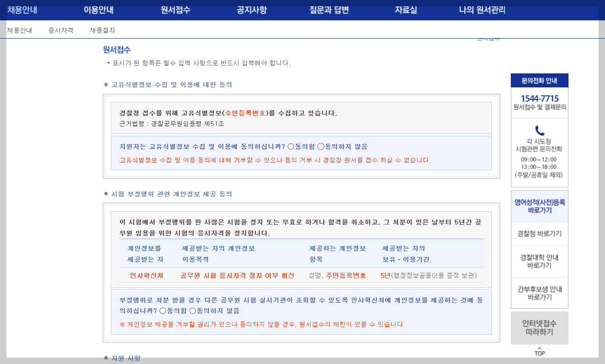This screenshot has width=605, height=364.
Task: Click the TOP arrow to scroll up
Action: click(x=539, y=351)
